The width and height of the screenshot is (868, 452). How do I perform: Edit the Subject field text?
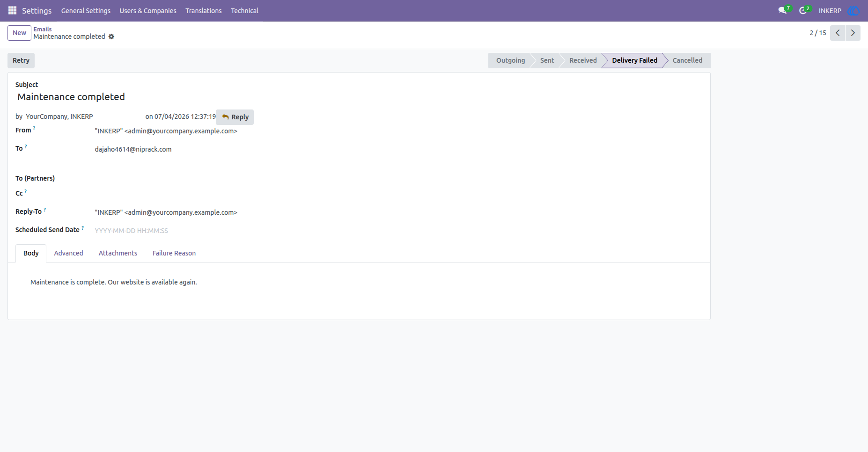(71, 97)
